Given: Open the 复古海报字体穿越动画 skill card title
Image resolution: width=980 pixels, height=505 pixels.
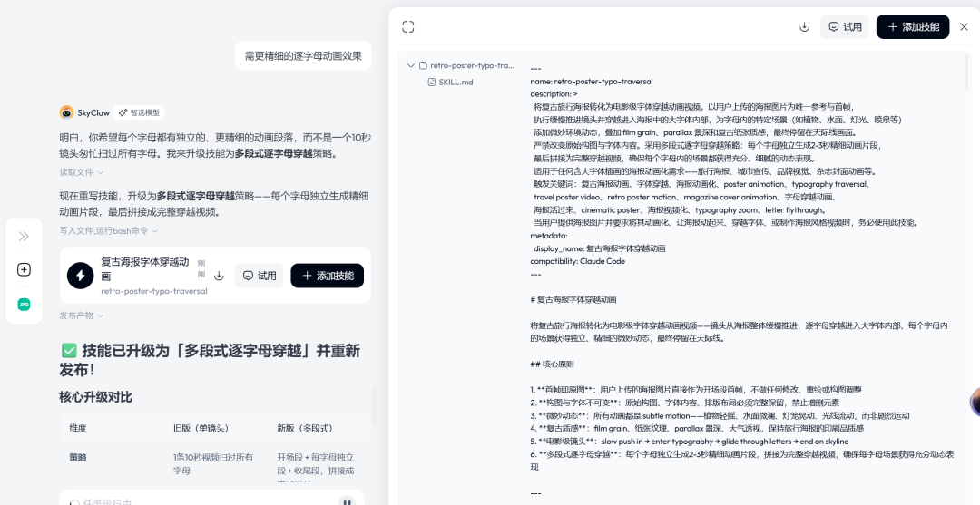Looking at the screenshot, I should [x=145, y=268].
